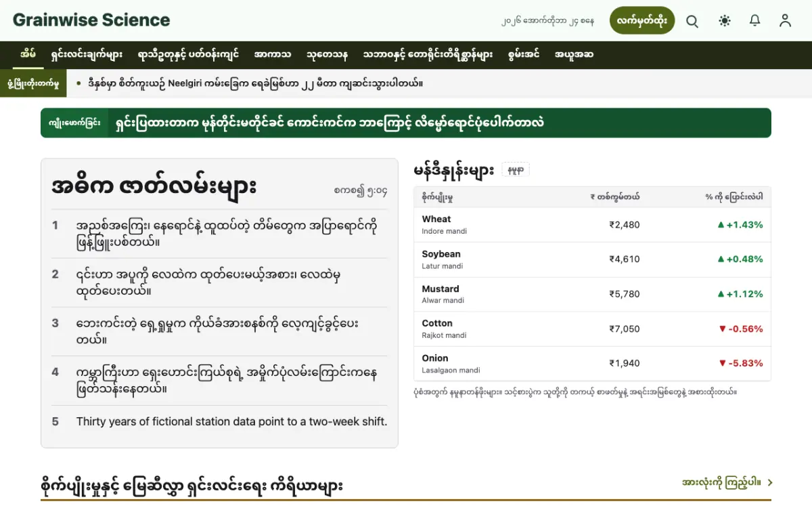Open story about thirty years station data

tap(231, 421)
